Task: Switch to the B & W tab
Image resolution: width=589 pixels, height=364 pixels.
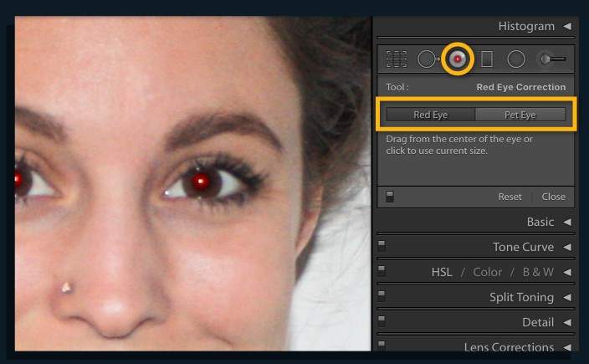Action: (x=538, y=272)
